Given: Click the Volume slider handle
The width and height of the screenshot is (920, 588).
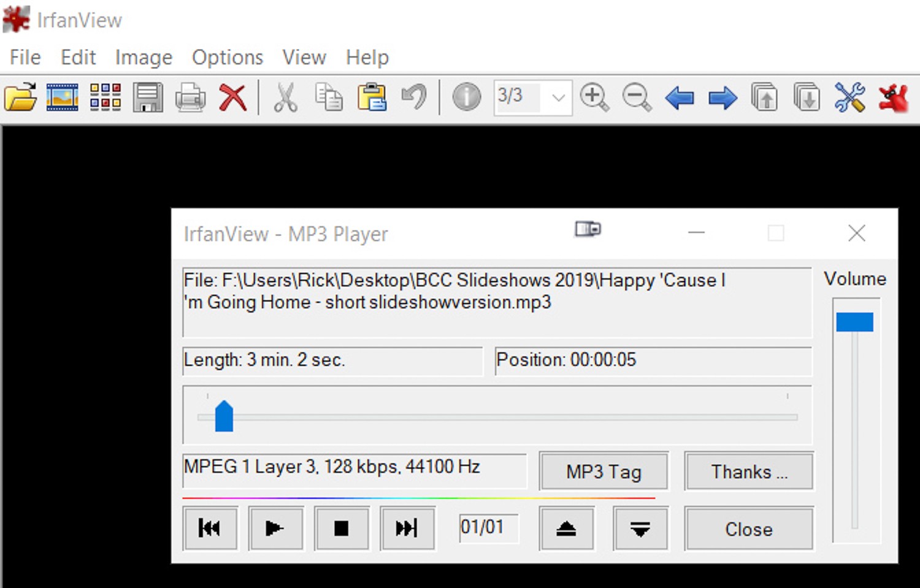Looking at the screenshot, I should (854, 322).
